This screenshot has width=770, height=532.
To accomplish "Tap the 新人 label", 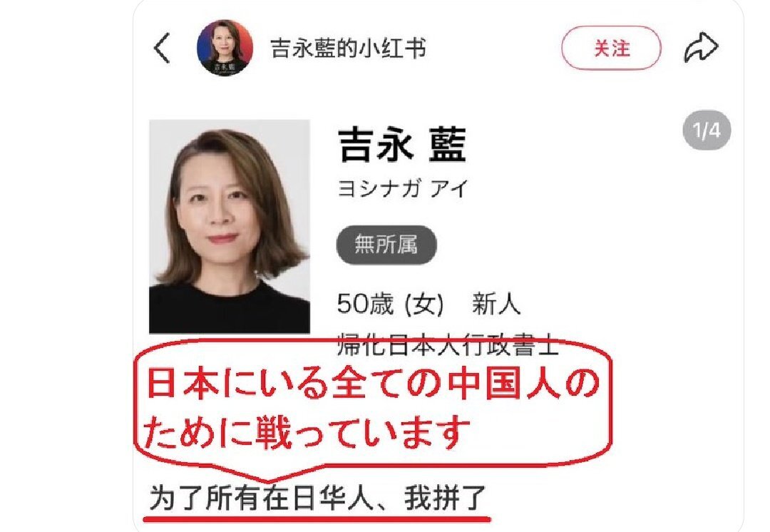I will [496, 304].
